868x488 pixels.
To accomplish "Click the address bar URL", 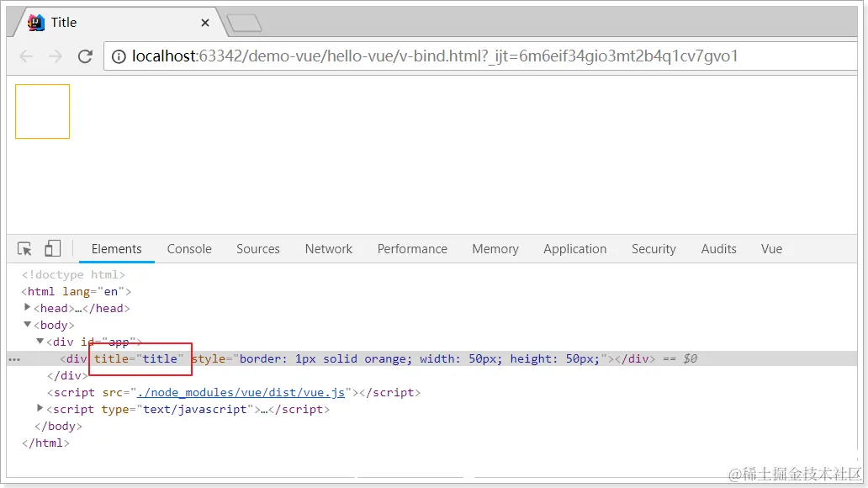I will click(435, 56).
